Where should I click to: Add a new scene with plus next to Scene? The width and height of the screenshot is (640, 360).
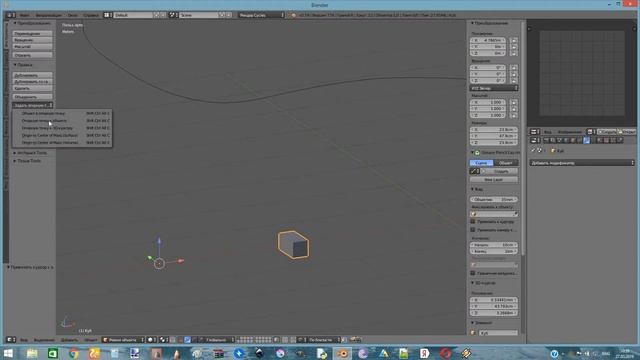pyautogui.click(x=222, y=15)
